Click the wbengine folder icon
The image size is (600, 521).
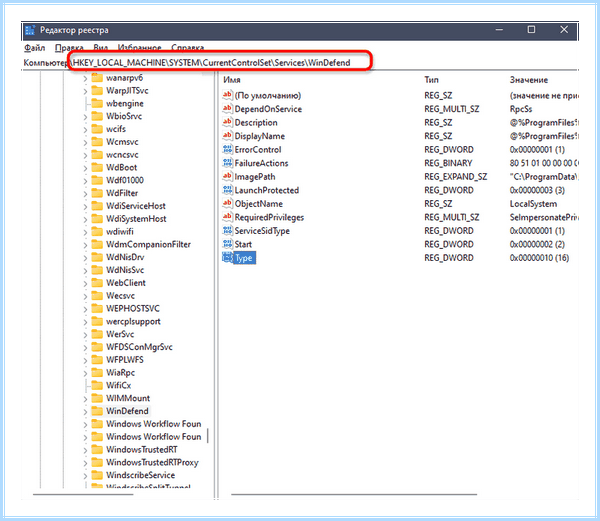pyautogui.click(x=97, y=103)
